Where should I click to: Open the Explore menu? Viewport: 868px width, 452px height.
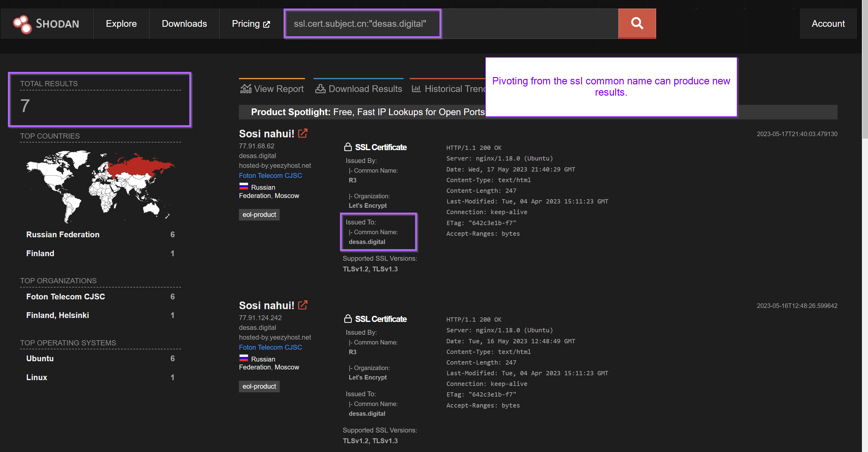[x=121, y=24]
